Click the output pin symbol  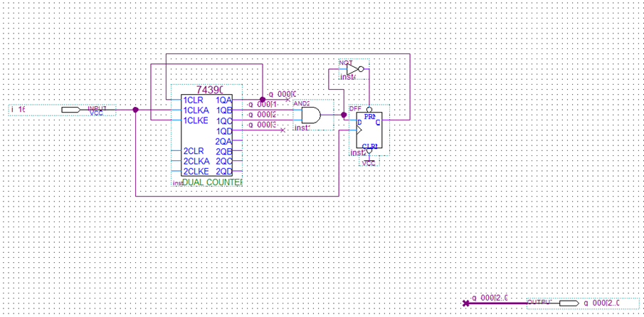tap(569, 303)
